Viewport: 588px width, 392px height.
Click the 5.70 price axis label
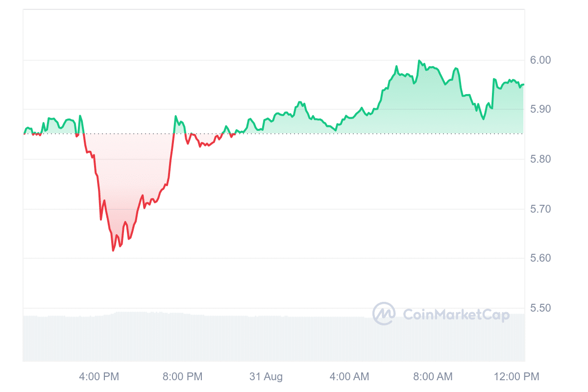point(541,209)
